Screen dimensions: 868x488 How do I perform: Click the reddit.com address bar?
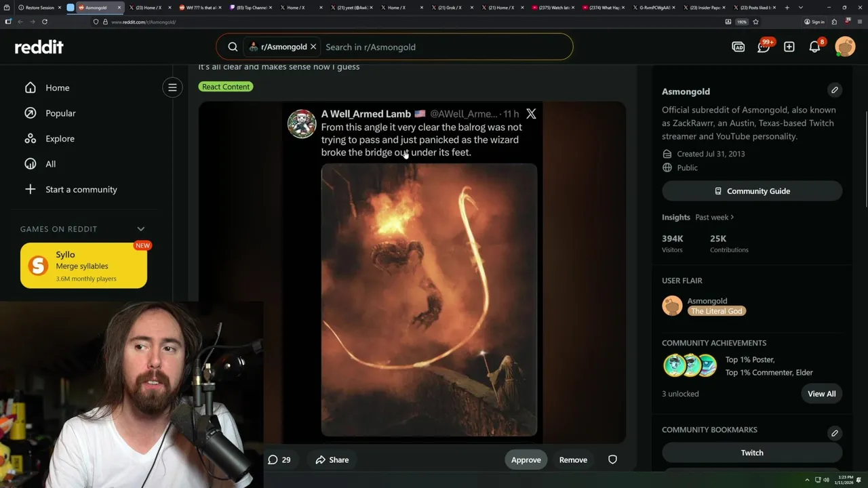[407, 22]
